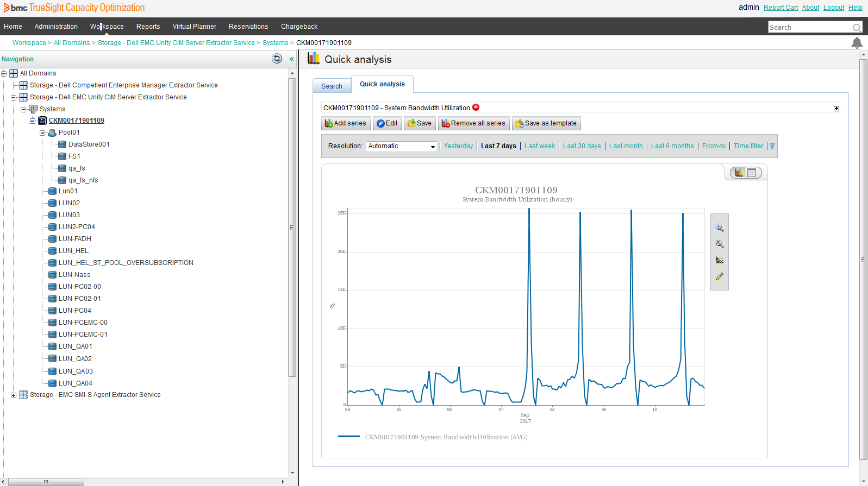
Task: Click the Pool01 pool icon
Action: coord(52,132)
